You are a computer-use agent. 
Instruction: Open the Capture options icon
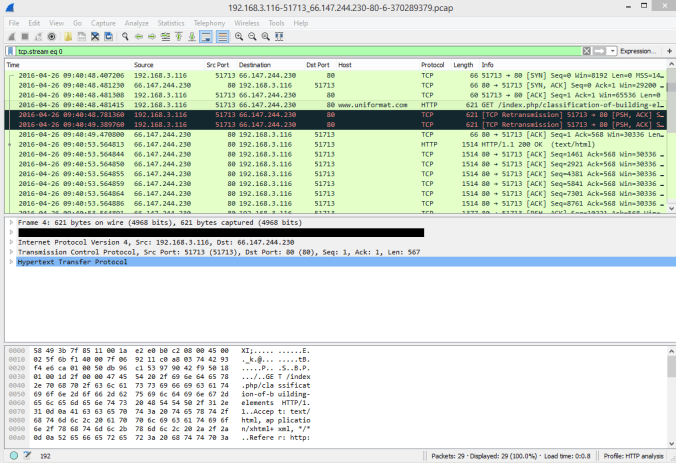coord(52,37)
